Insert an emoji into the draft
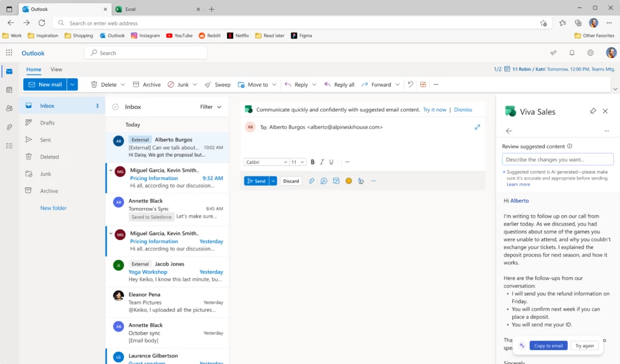The width and height of the screenshot is (620, 364). click(x=348, y=181)
